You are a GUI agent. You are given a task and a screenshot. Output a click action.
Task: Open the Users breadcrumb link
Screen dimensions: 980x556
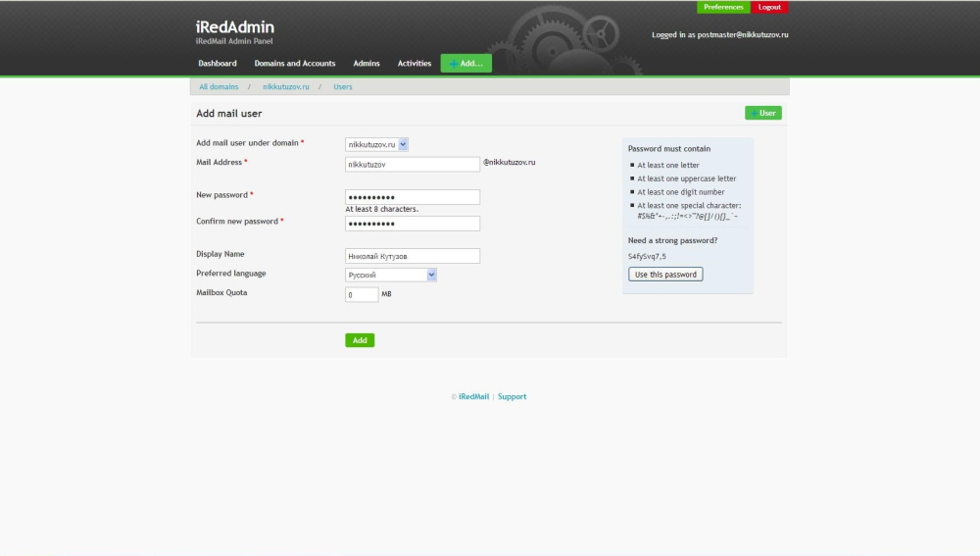[342, 87]
